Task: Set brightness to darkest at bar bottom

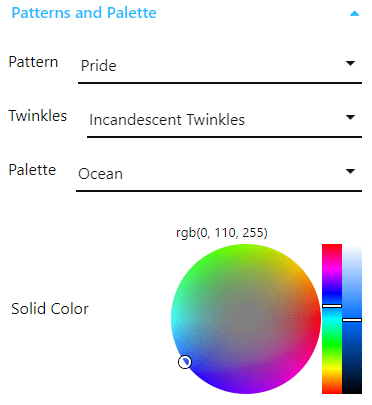Action: click(352, 391)
